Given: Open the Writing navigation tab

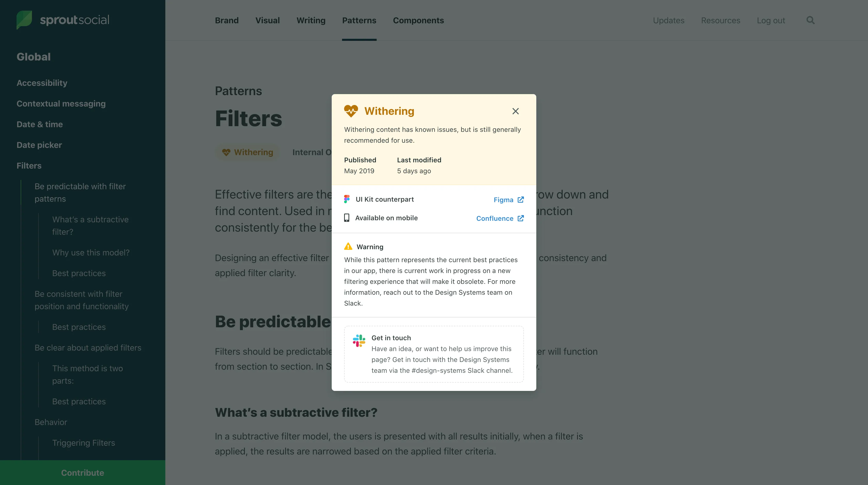Looking at the screenshot, I should coord(311,20).
